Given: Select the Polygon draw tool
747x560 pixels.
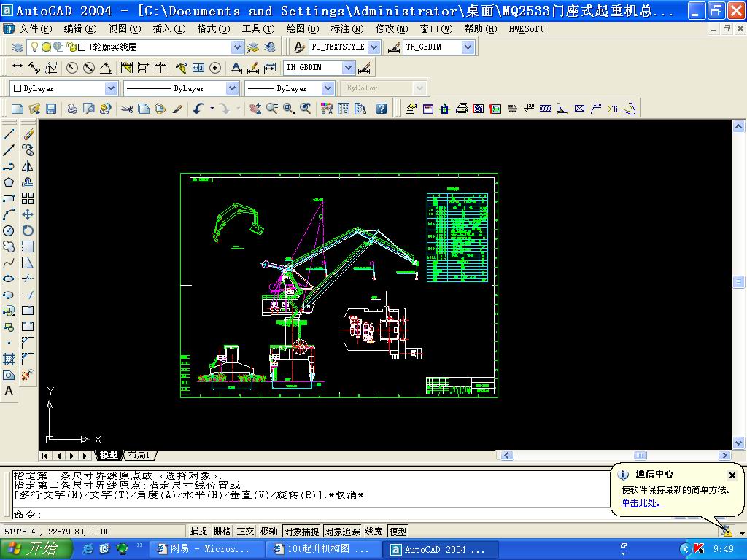Looking at the screenshot, I should [x=9, y=182].
